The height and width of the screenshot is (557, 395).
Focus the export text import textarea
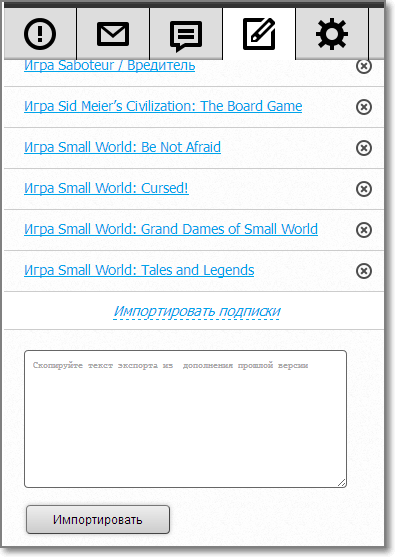185,419
